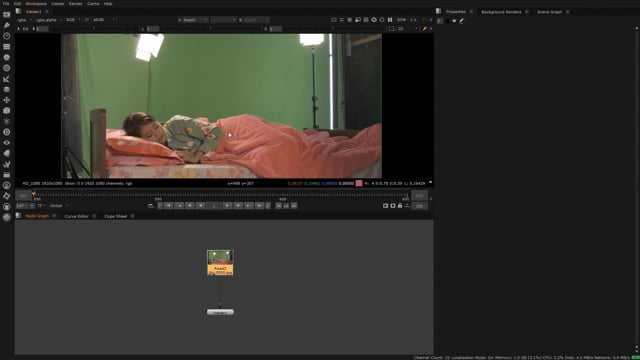Open the Workspace menu
The image size is (640, 360).
tap(36, 3)
